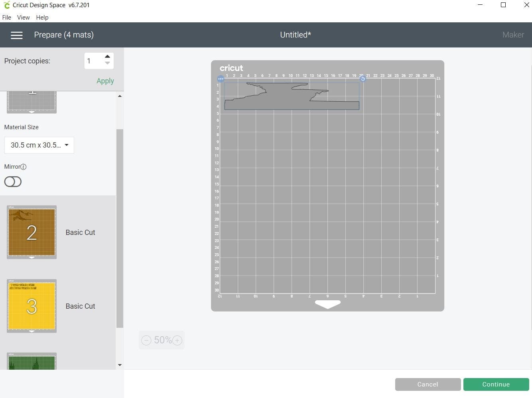This screenshot has height=398, width=532.
Task: Decrease project copies with the down arrow
Action: pyautogui.click(x=107, y=63)
